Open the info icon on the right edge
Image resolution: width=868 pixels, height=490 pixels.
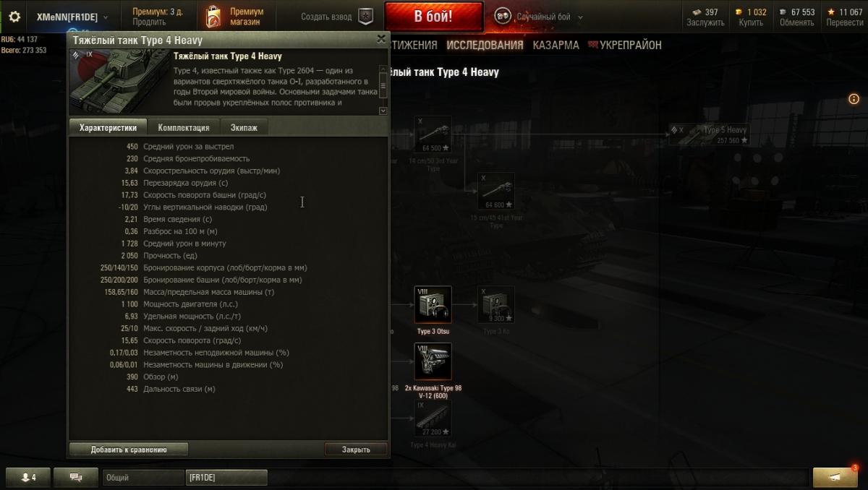click(854, 99)
